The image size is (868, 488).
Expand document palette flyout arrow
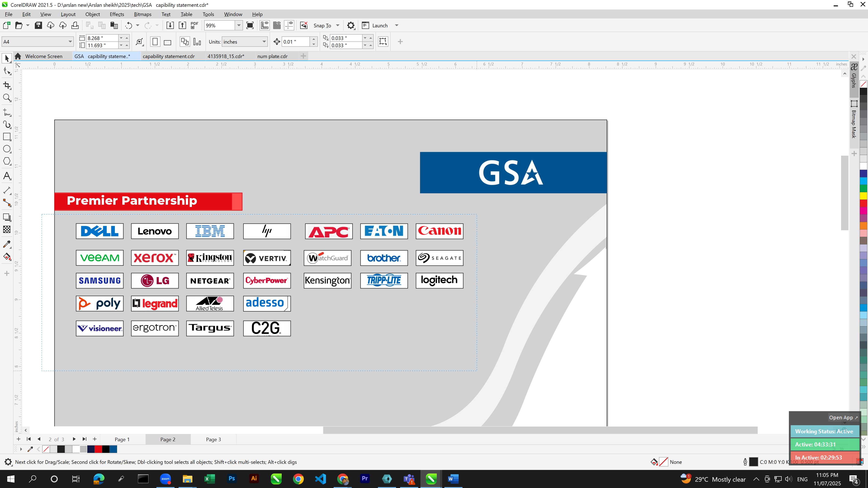[21, 449]
